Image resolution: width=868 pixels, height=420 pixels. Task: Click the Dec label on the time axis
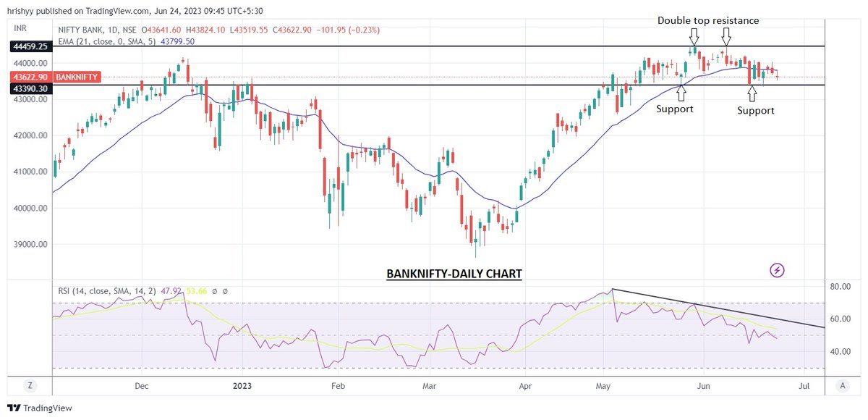(x=141, y=386)
